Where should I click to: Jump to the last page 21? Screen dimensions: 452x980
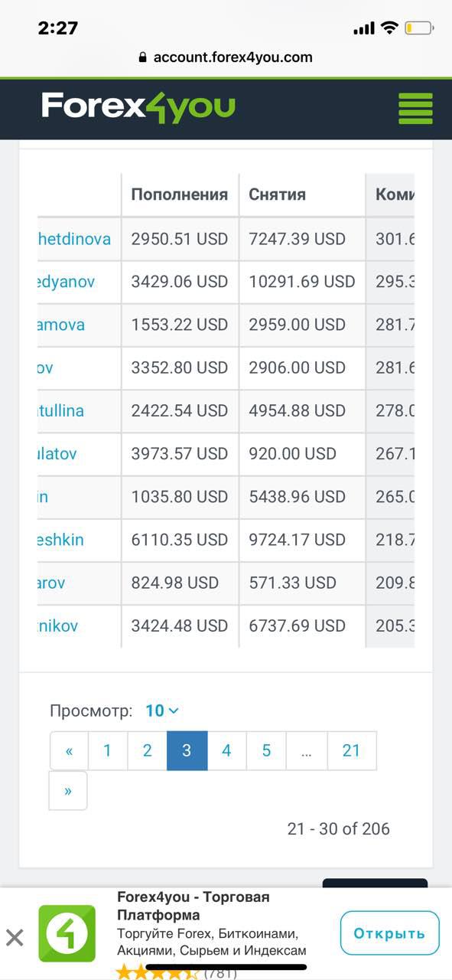[351, 750]
